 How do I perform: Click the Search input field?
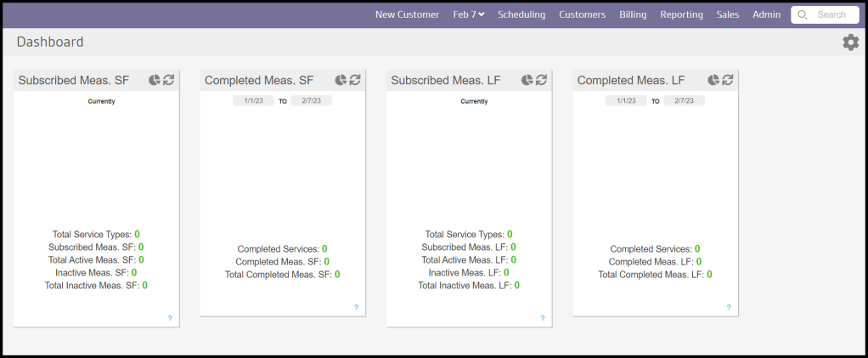click(x=831, y=14)
